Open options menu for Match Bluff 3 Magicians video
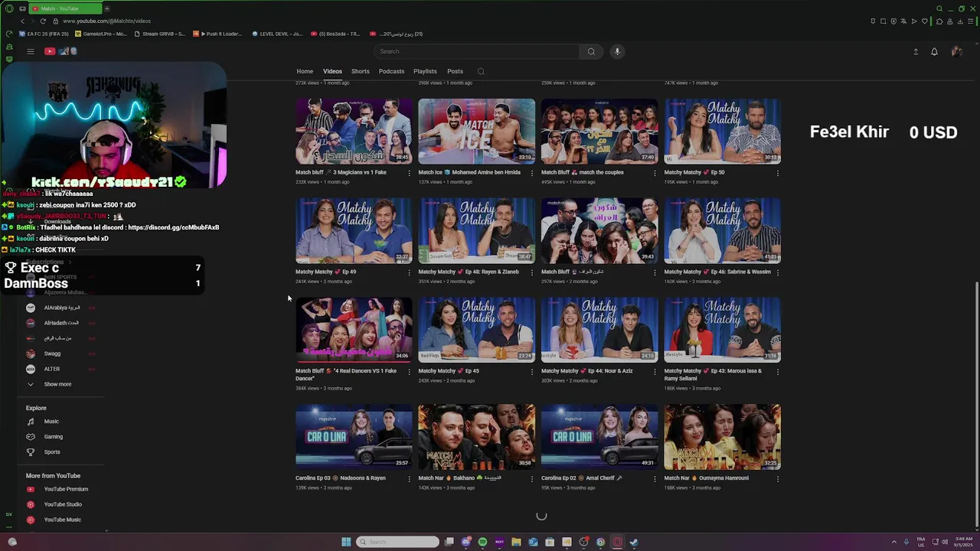The height and width of the screenshot is (551, 980). (409, 173)
